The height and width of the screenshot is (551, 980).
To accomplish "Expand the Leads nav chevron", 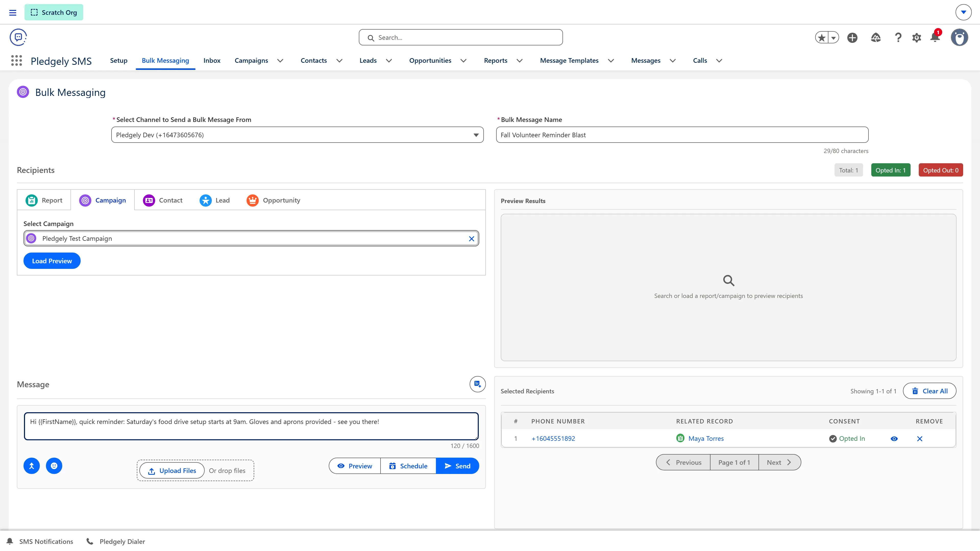I will (x=389, y=60).
